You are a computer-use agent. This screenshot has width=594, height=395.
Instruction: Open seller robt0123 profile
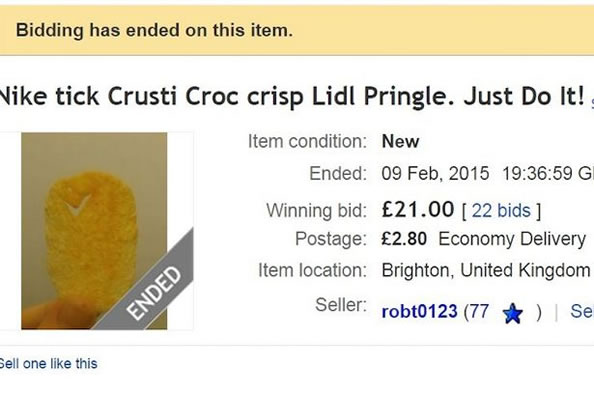click(x=419, y=311)
